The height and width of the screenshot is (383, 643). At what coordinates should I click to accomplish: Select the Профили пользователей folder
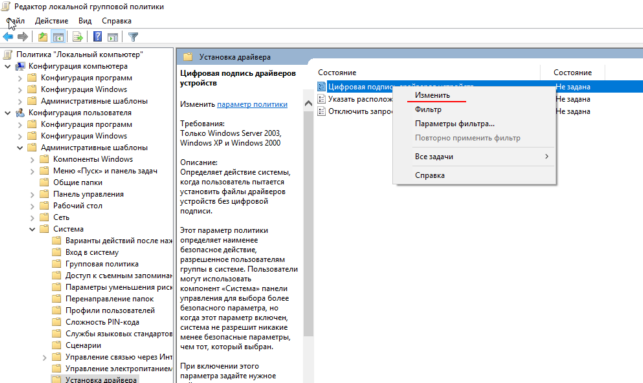pos(110,310)
